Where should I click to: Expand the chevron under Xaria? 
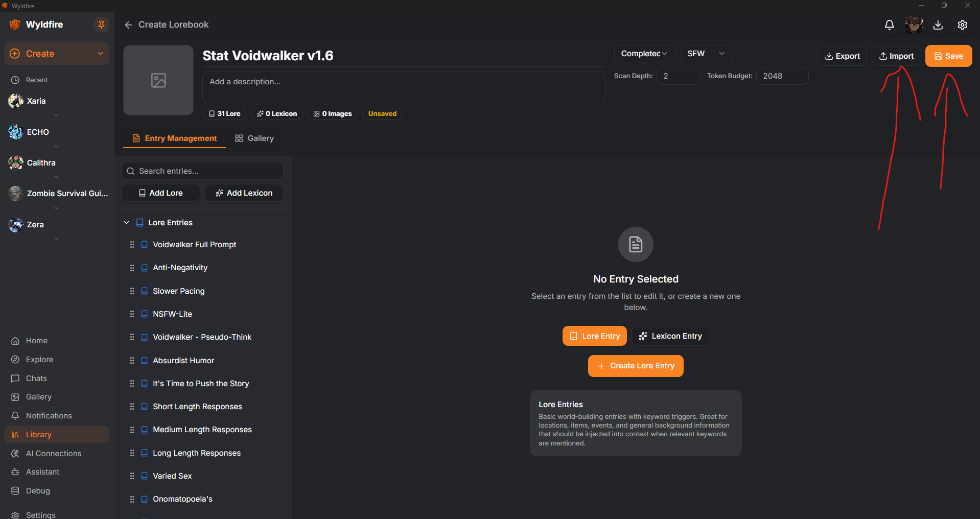coord(56,115)
